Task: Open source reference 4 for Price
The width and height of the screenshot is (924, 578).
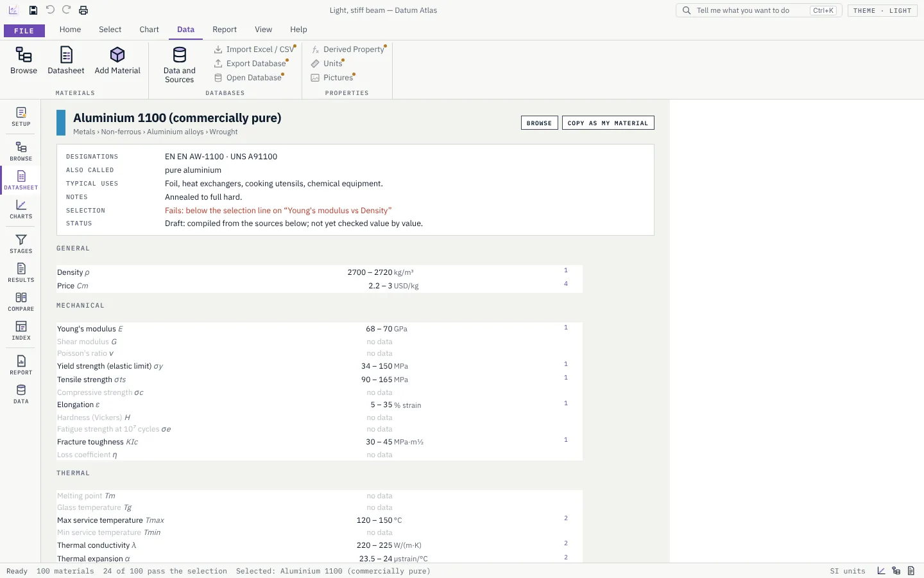Action: click(x=566, y=284)
